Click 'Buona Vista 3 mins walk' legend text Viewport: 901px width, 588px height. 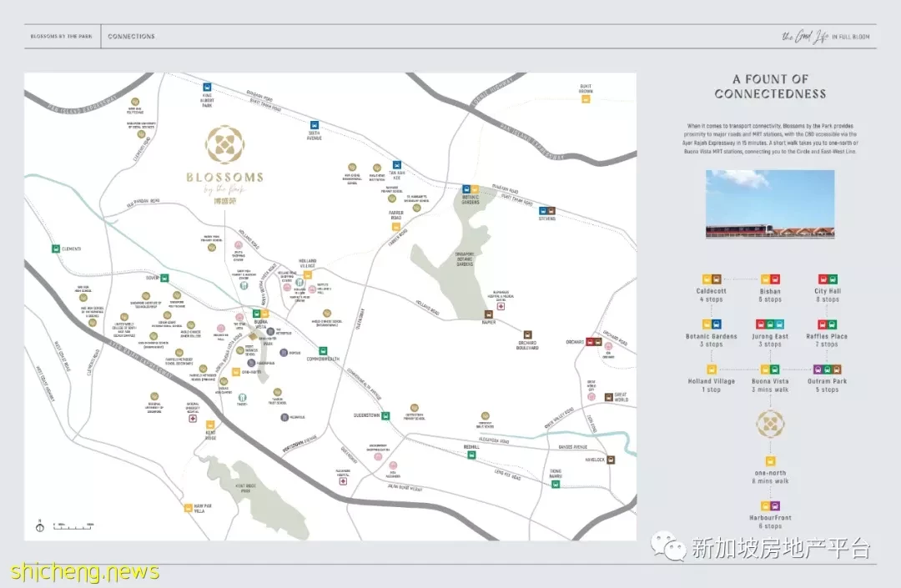coord(770,385)
